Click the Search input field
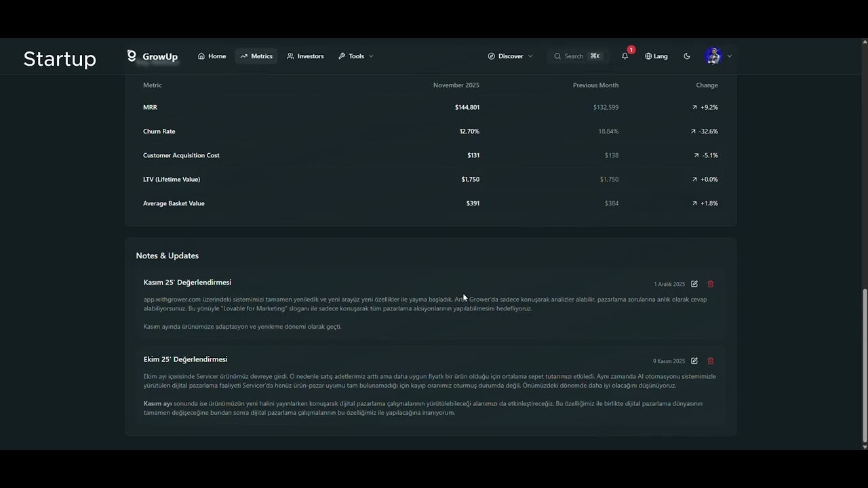Image resolution: width=868 pixels, height=488 pixels. (x=576, y=56)
